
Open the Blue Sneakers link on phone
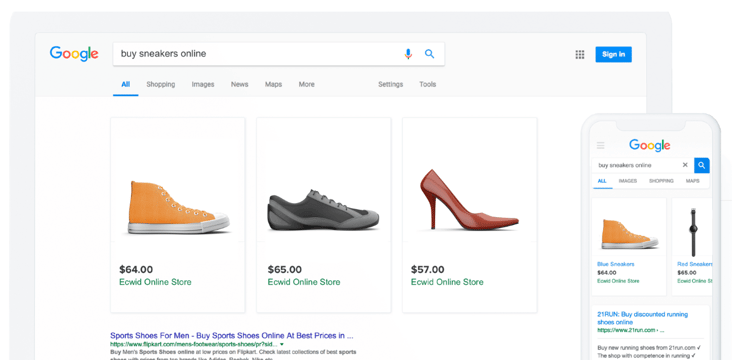(616, 264)
